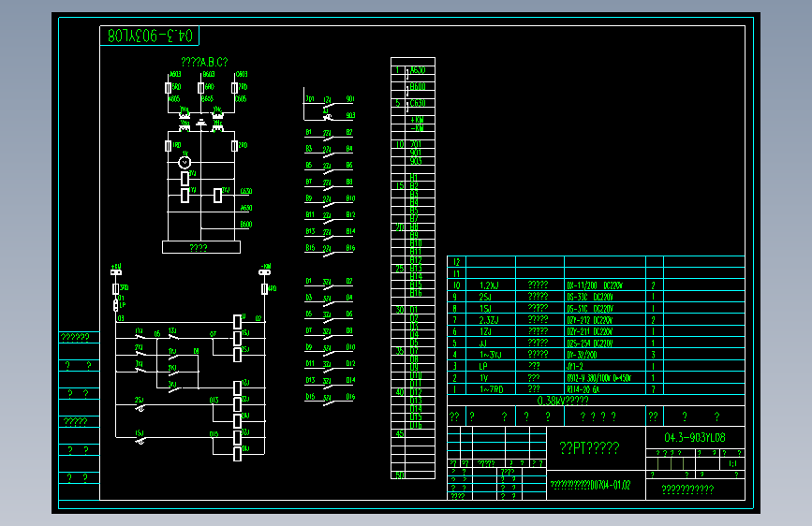Click the "1SJ" code in parts list row 8

click(x=485, y=308)
